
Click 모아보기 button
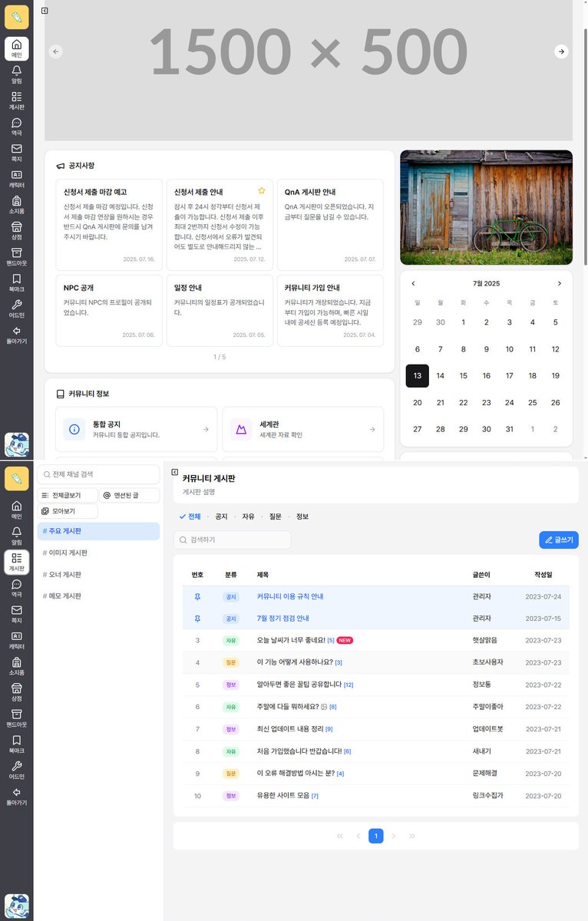tap(68, 511)
